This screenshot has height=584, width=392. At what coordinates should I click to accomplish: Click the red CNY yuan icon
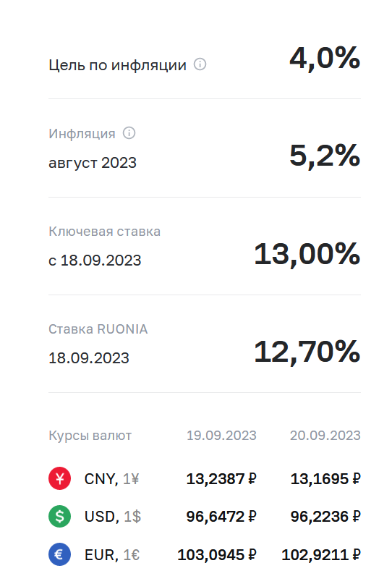pos(59,478)
